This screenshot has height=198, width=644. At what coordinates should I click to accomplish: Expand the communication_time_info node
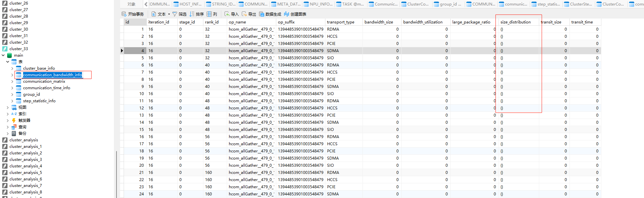[x=12, y=88]
